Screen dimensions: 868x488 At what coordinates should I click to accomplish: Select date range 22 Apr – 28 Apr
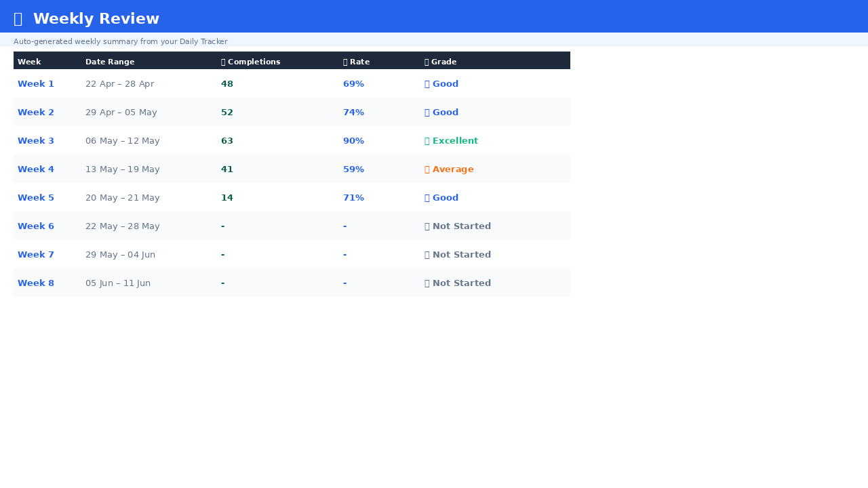(120, 84)
